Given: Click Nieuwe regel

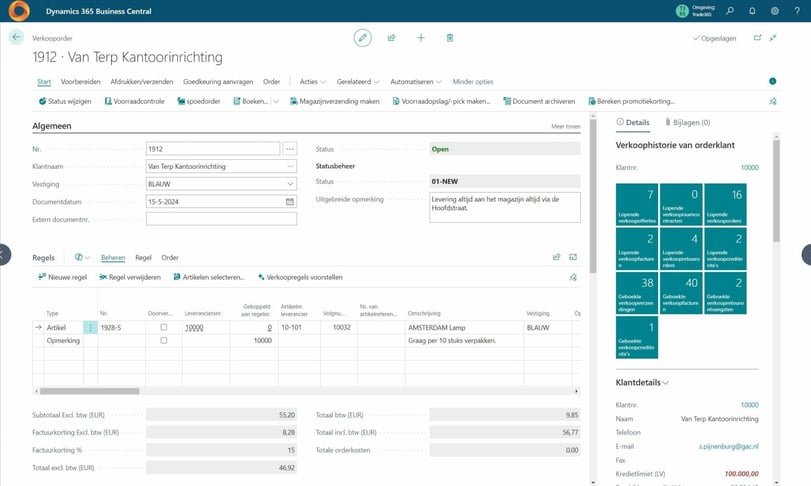Looking at the screenshot, I should (63, 277).
